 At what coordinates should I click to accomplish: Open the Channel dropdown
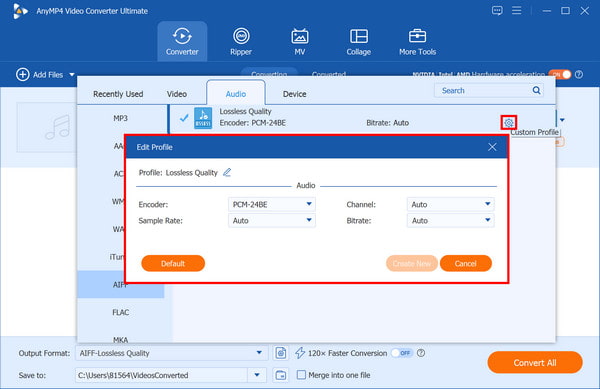coord(450,204)
